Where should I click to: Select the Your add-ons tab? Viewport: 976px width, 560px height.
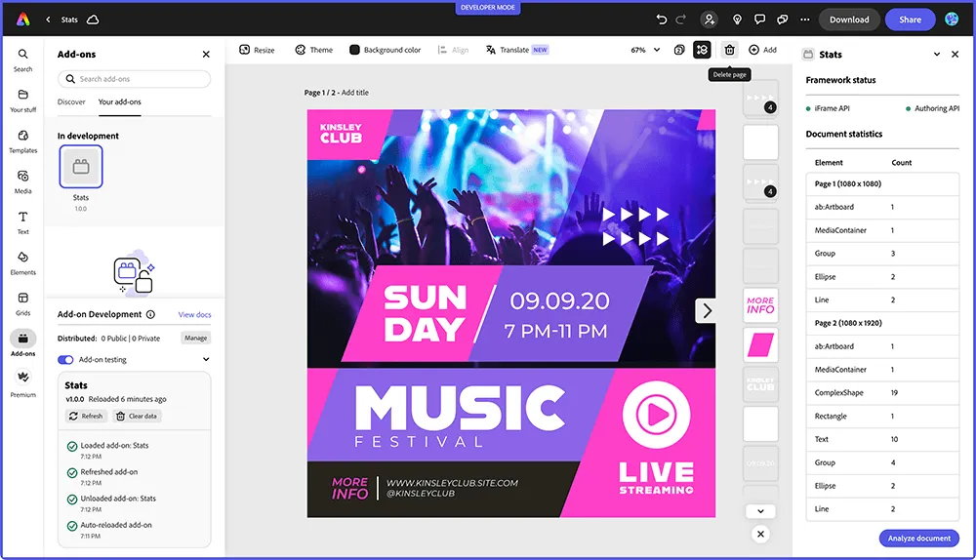point(120,101)
